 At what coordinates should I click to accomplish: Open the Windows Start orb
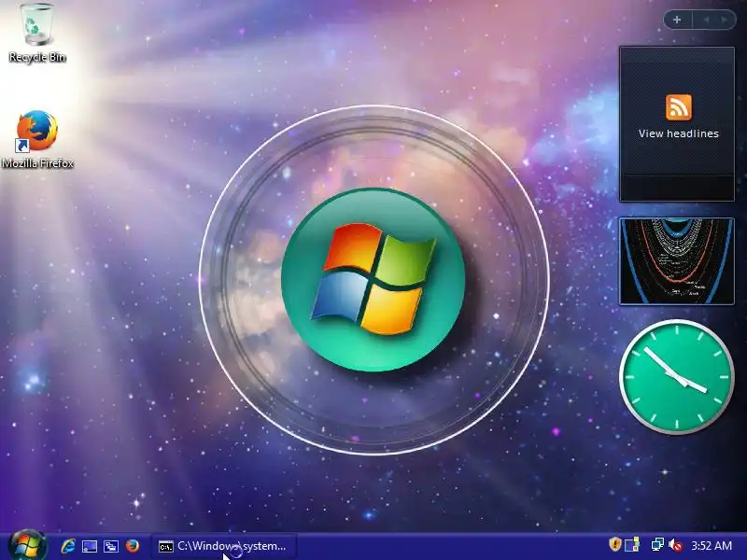click(28, 545)
